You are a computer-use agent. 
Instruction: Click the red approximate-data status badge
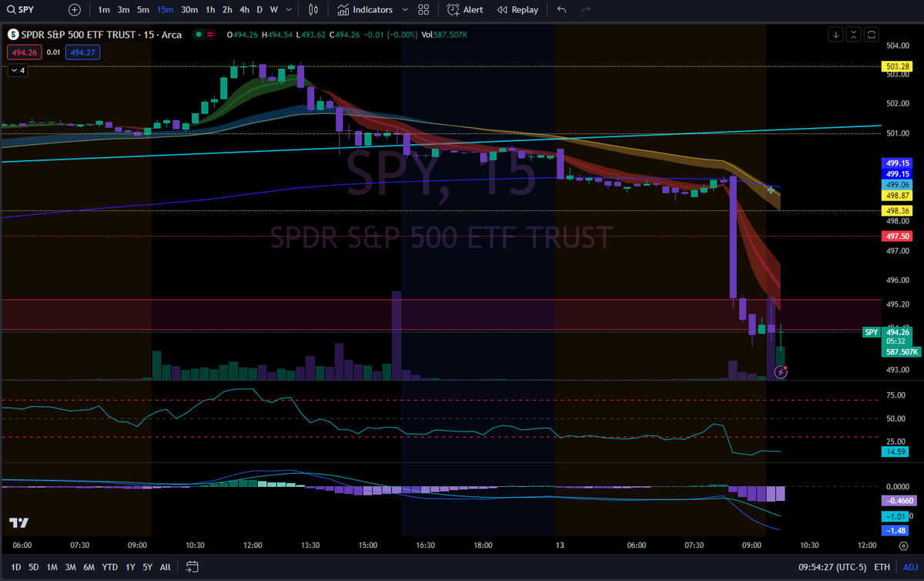pos(210,34)
